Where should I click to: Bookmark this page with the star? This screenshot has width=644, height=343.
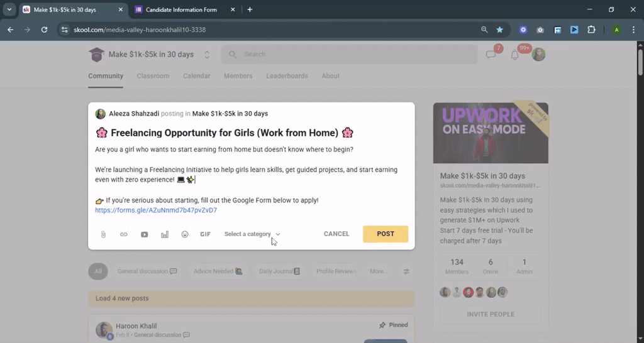[499, 30]
